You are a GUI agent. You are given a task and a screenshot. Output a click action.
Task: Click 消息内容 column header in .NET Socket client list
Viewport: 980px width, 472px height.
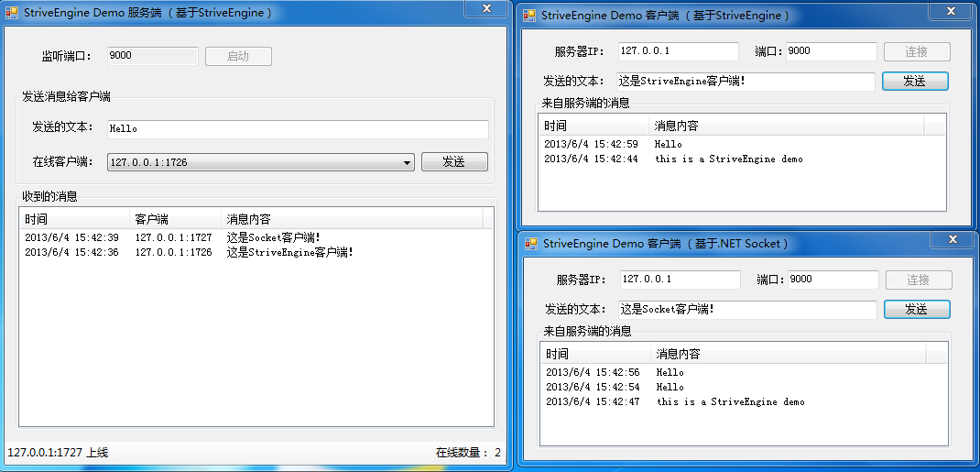[x=789, y=355]
